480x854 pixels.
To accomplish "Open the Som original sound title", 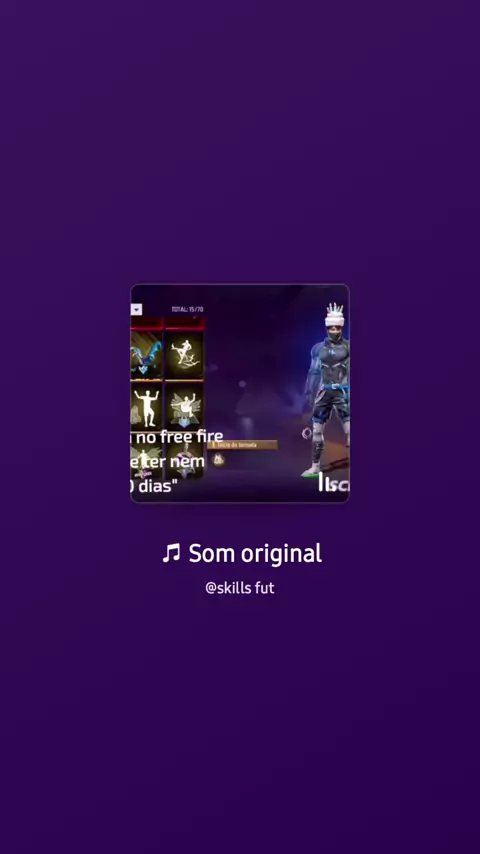I will pyautogui.click(x=255, y=553).
